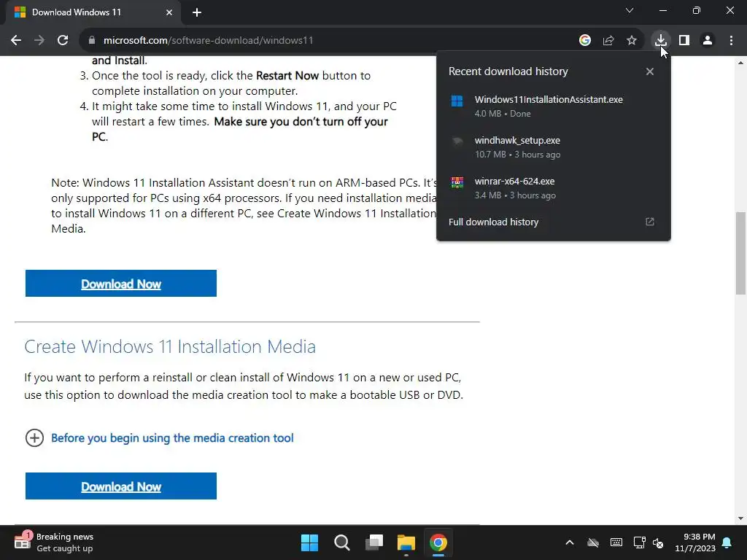The image size is (747, 560).
Task: Click the Google icon in address bar
Action: (x=585, y=41)
